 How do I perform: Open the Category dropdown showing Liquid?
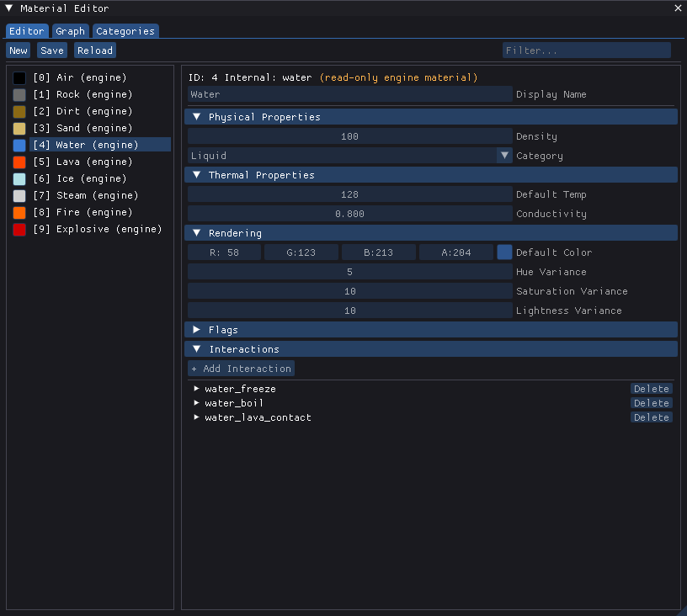coord(349,156)
